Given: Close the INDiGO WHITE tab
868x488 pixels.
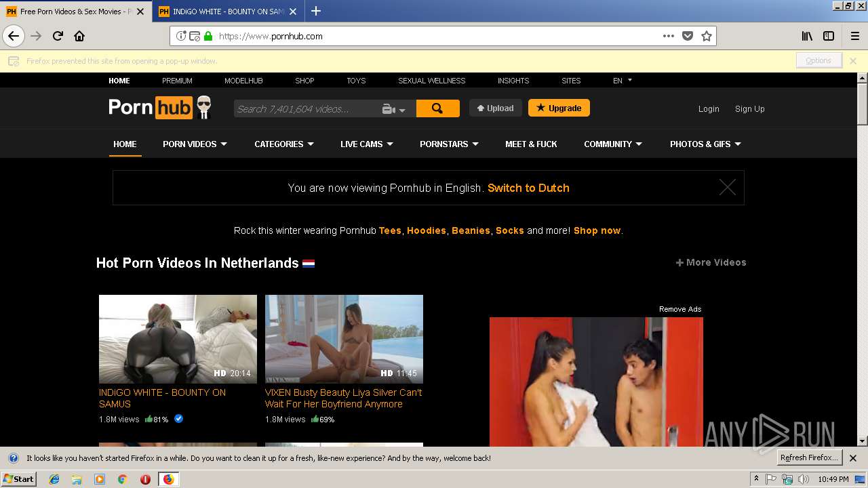Looking at the screenshot, I should click(293, 12).
